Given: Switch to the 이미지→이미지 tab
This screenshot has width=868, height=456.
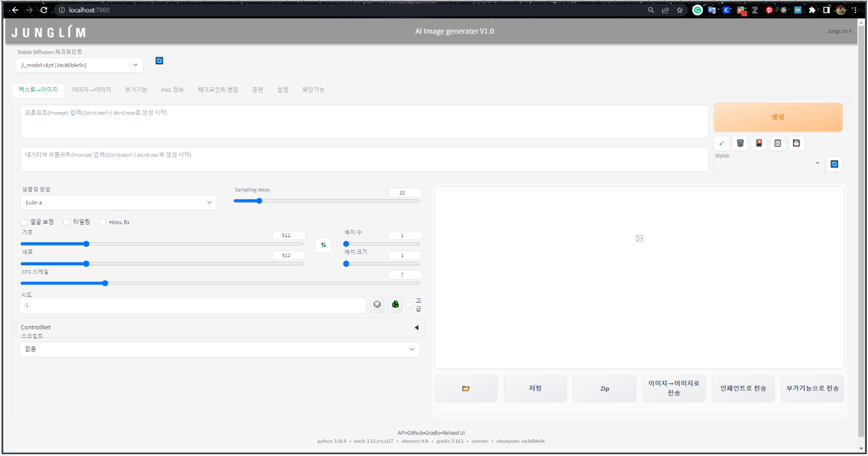Looking at the screenshot, I should [91, 90].
